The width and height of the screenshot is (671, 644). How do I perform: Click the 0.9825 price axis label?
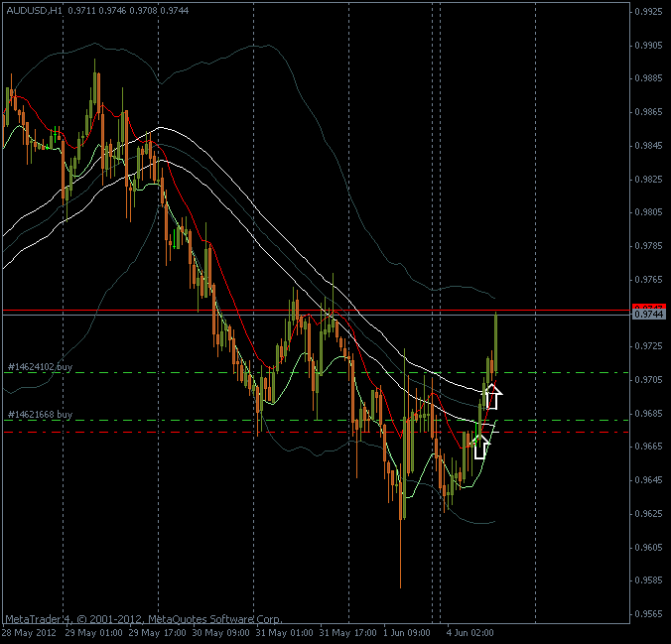pos(649,179)
